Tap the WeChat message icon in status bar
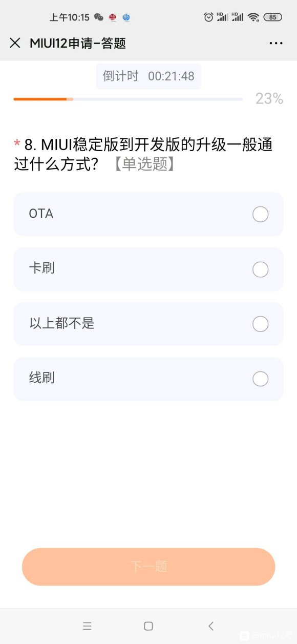The width and height of the screenshot is (297, 644). pyautogui.click(x=99, y=17)
